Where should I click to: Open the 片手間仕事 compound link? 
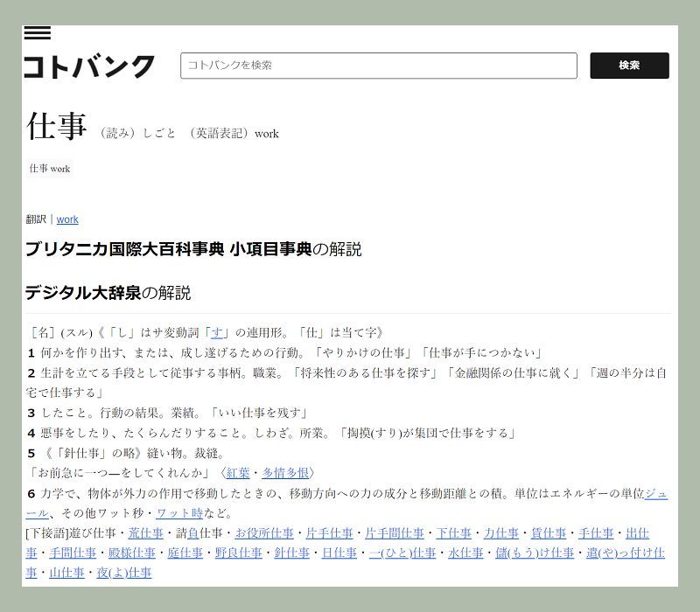[395, 533]
